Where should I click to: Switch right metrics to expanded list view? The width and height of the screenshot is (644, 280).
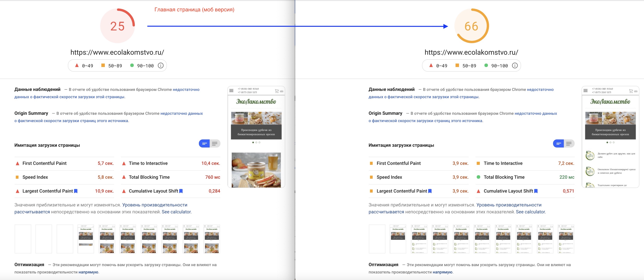click(569, 144)
